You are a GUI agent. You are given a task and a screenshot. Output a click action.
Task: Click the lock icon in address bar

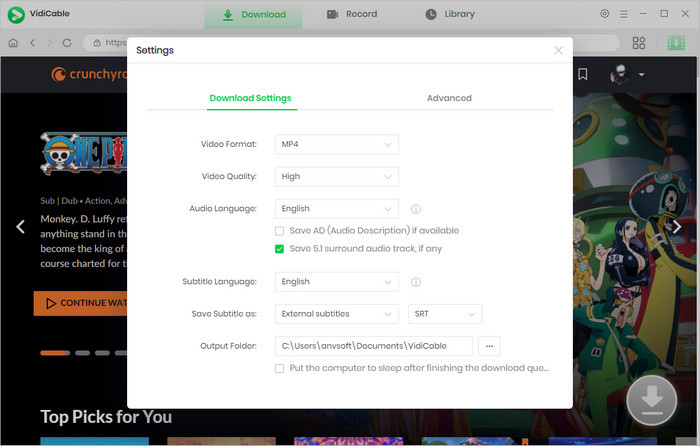(97, 43)
